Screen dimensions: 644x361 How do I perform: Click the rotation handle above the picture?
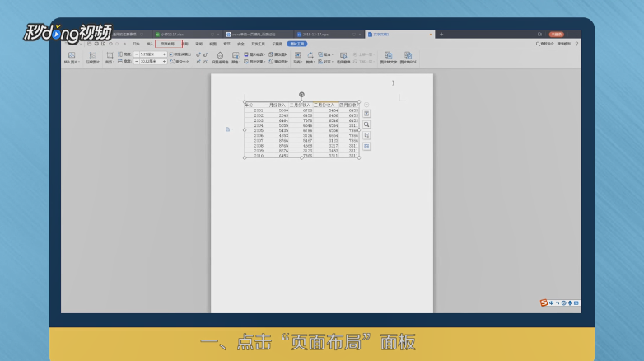302,95
